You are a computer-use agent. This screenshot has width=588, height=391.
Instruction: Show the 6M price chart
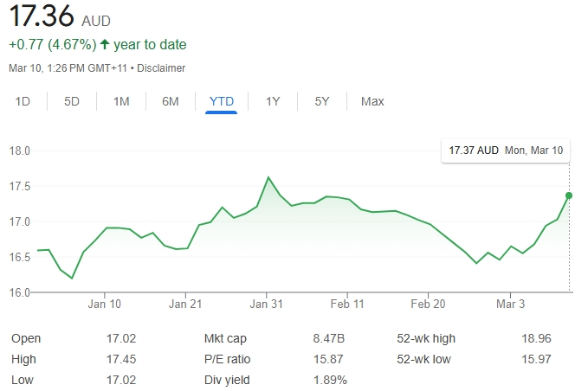coord(171,101)
